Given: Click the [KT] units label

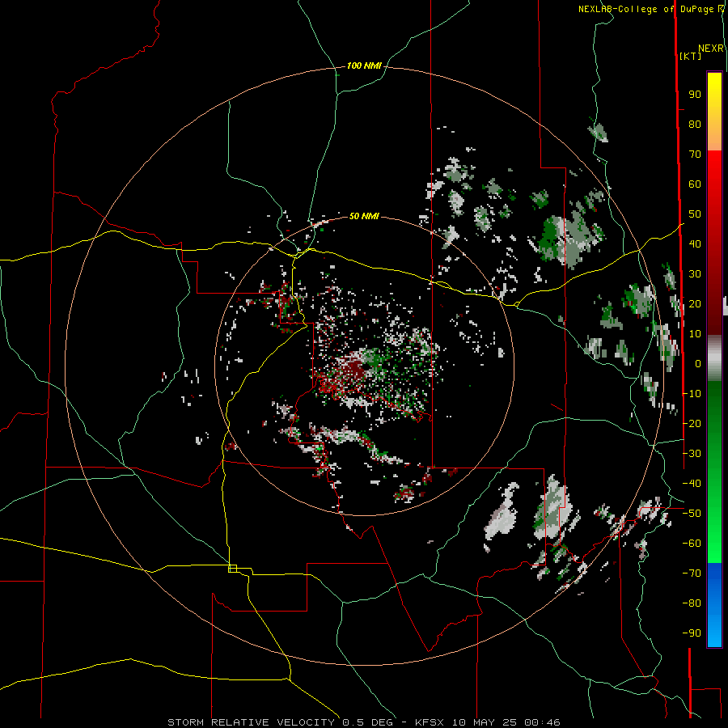Looking at the screenshot, I should 691,56.
